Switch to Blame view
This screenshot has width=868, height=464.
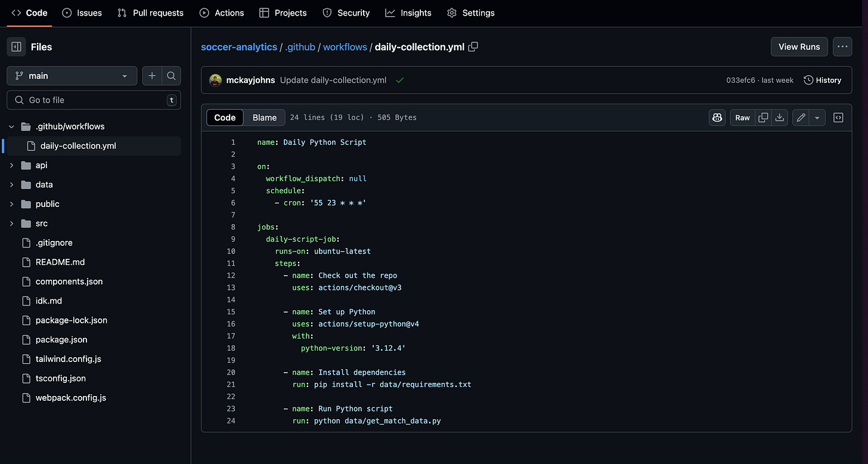[x=265, y=117]
